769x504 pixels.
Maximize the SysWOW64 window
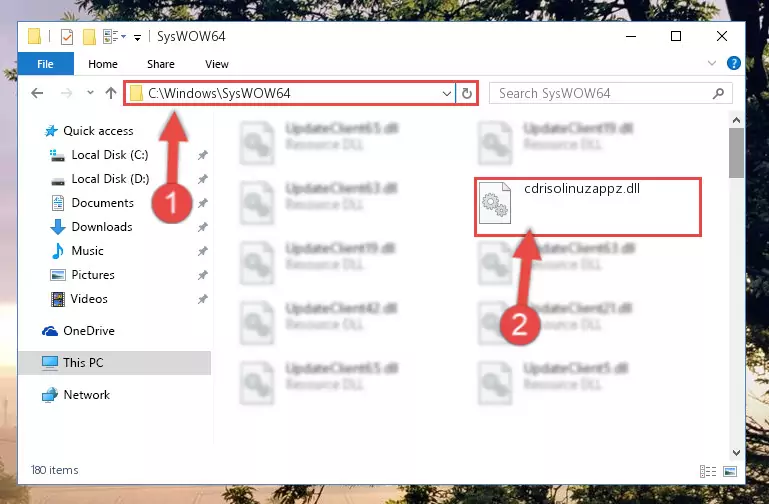coord(676,36)
